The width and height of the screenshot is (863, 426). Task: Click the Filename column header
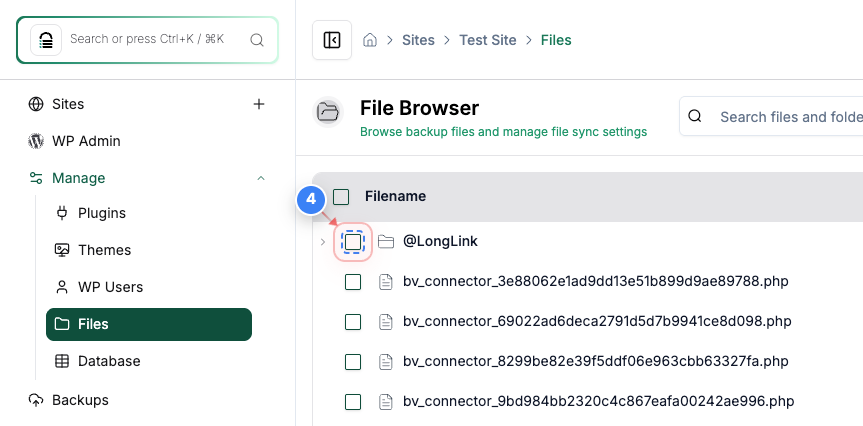[395, 196]
